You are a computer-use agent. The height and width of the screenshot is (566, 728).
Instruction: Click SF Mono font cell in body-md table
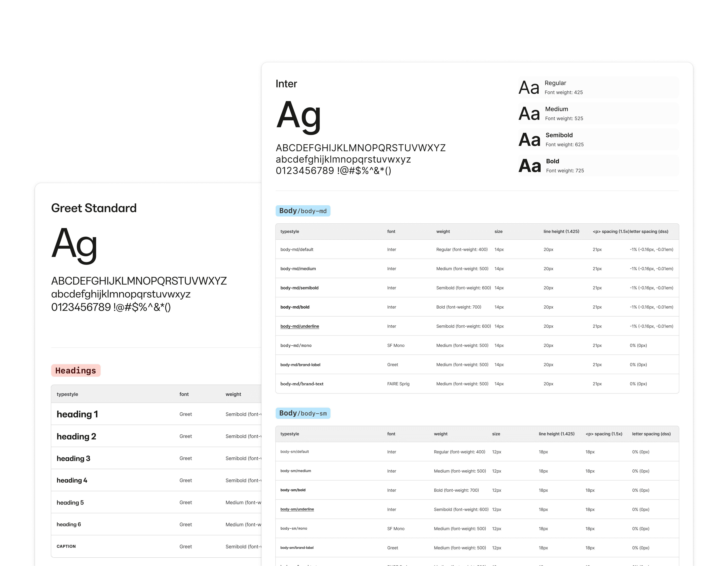[396, 346]
